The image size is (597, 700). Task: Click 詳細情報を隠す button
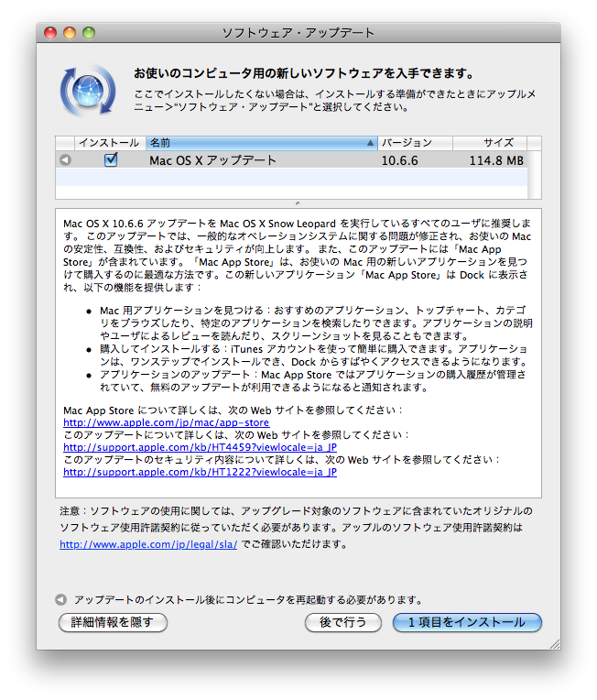[x=113, y=622]
